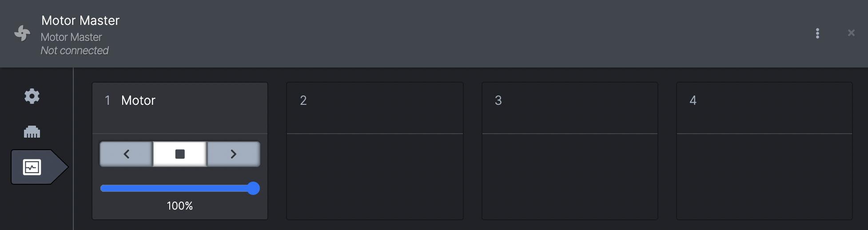Select empty output slot 2
This screenshot has height=230, width=868.
(x=375, y=151)
